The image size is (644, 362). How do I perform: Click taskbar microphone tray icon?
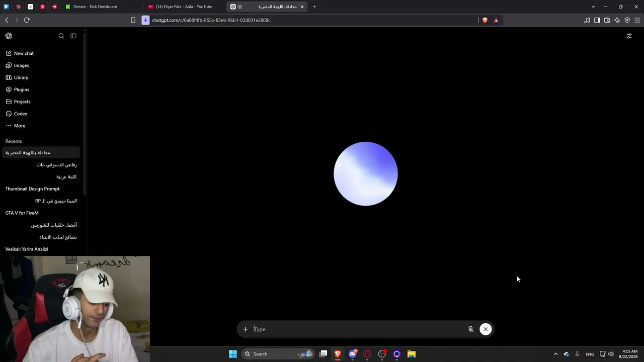tap(577, 354)
